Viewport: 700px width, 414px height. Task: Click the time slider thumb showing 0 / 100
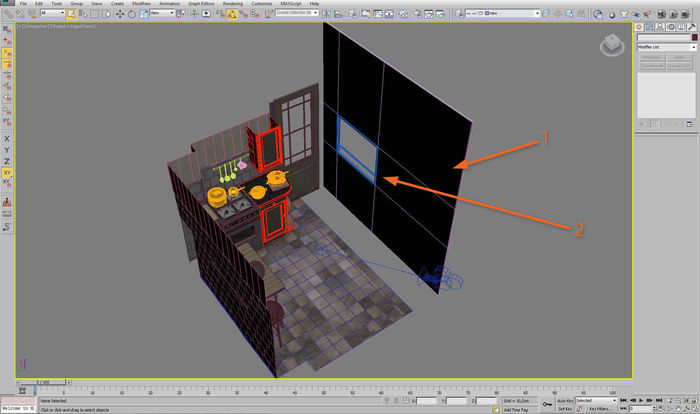(43, 382)
